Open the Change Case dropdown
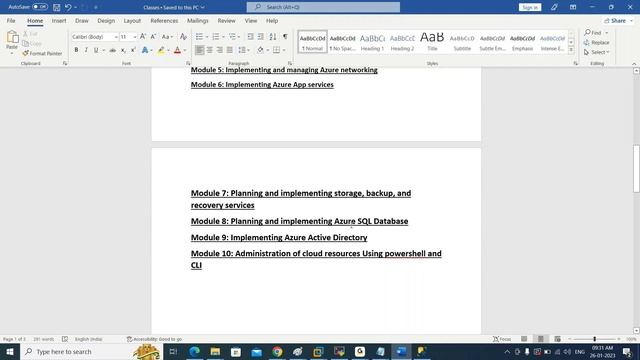This screenshot has width=640, height=360. (167, 37)
